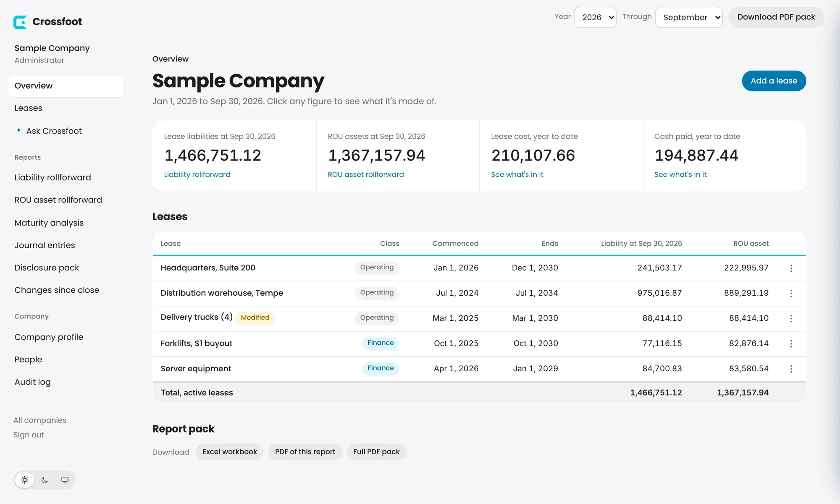
Task: Open Changes since close report
Action: point(57,290)
